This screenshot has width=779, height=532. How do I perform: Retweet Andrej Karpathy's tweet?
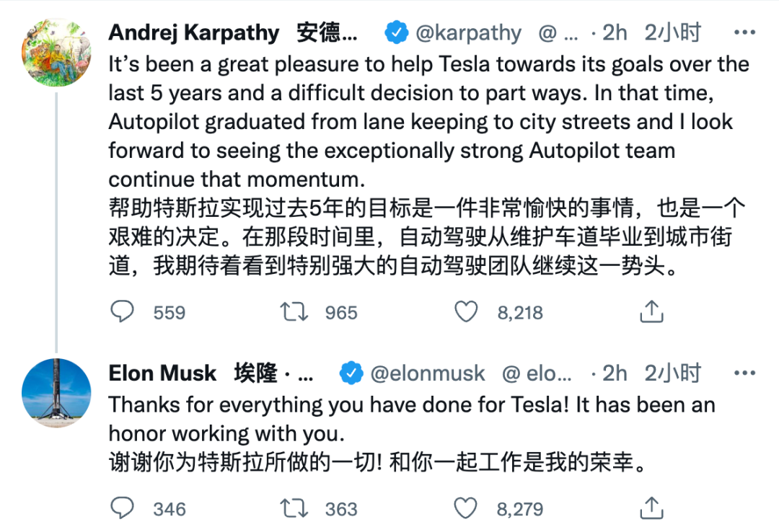(x=294, y=312)
